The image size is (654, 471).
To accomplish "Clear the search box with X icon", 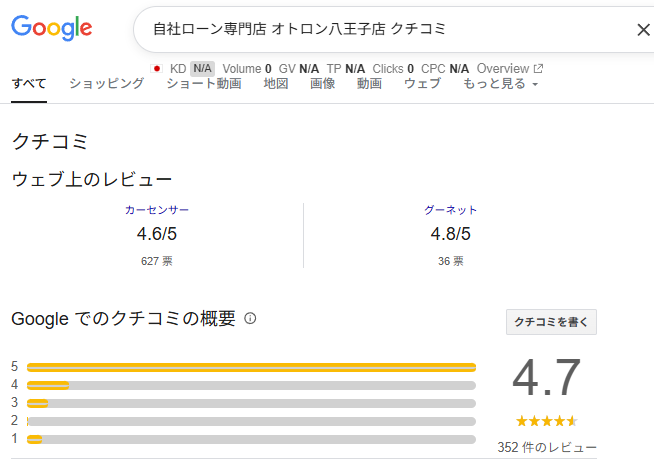I will point(644,30).
